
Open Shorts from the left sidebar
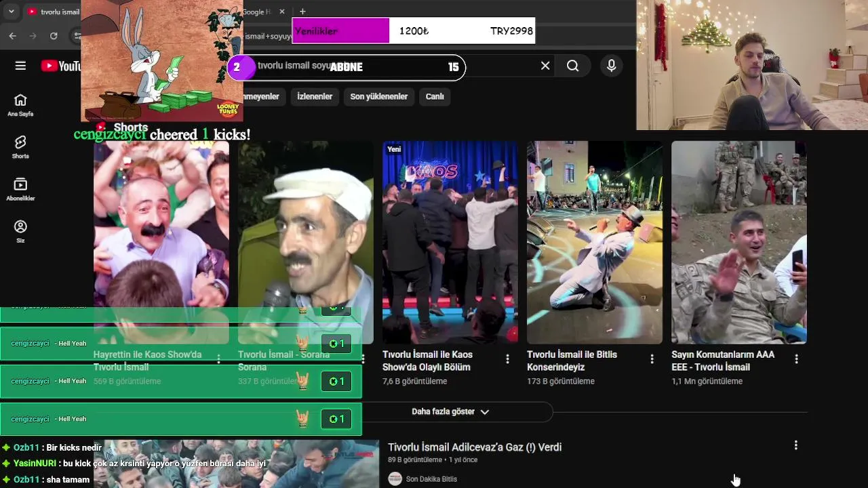click(x=20, y=147)
